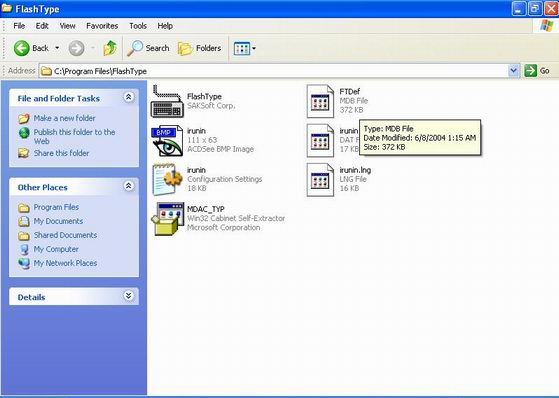Open Program Files in Other Places

pyautogui.click(x=56, y=207)
